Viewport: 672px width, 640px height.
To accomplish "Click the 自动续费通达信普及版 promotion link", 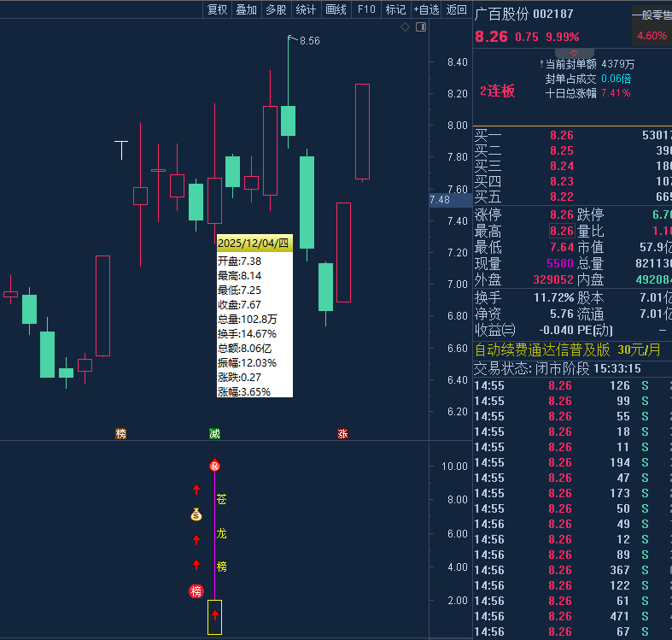I will [x=542, y=349].
